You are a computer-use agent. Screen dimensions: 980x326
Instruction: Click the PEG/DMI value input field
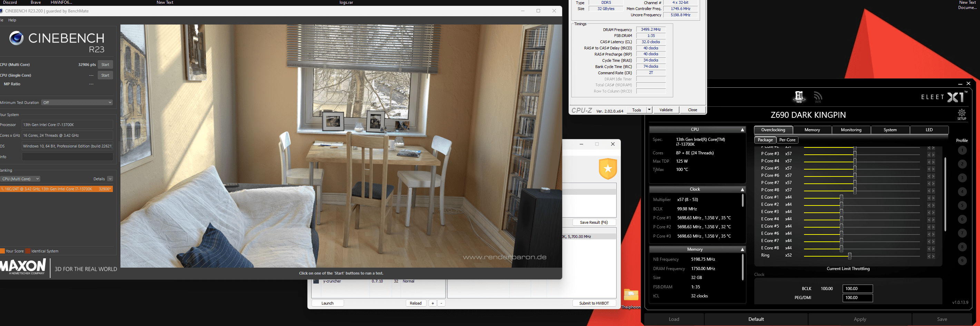[857, 298]
